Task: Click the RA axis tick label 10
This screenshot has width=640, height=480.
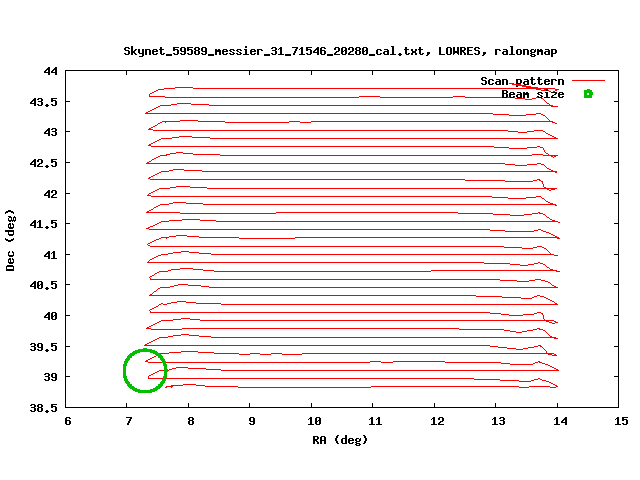Action: coord(314,421)
